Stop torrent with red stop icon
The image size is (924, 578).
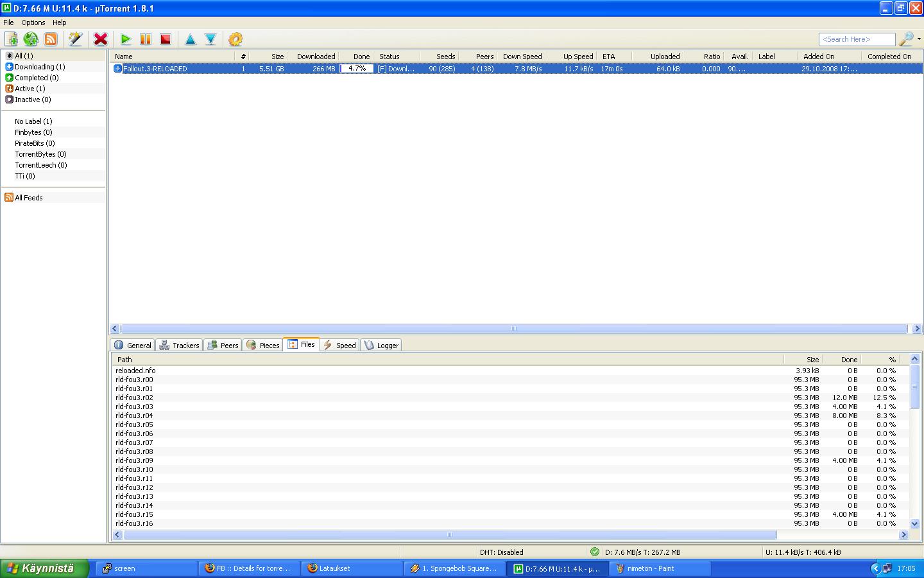tap(166, 39)
